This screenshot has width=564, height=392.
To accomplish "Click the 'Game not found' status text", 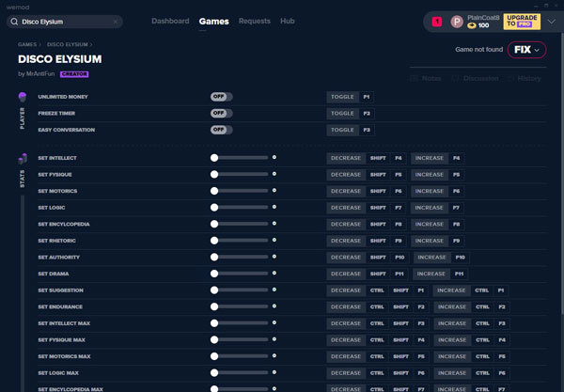I will click(479, 49).
